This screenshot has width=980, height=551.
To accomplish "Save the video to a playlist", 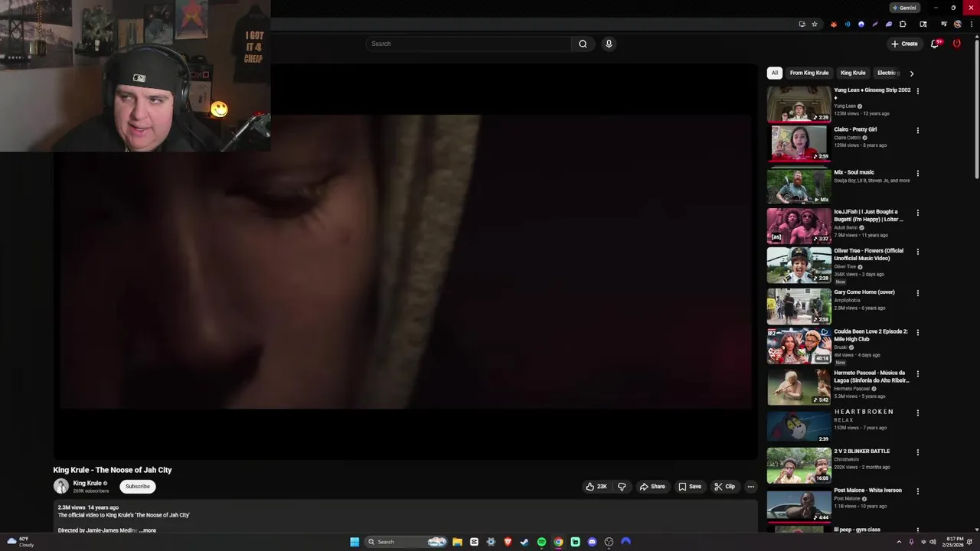I will click(x=689, y=487).
